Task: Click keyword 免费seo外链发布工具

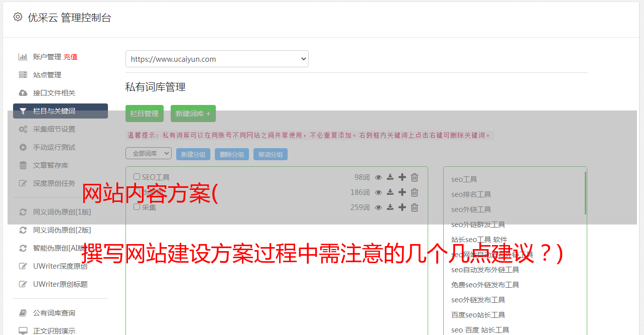Action: [x=485, y=285]
